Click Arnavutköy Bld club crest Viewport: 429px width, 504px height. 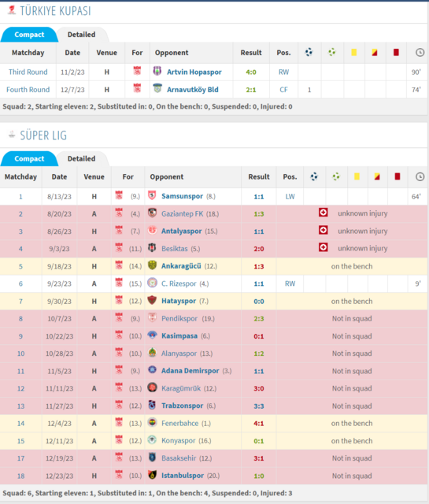pyautogui.click(x=157, y=88)
